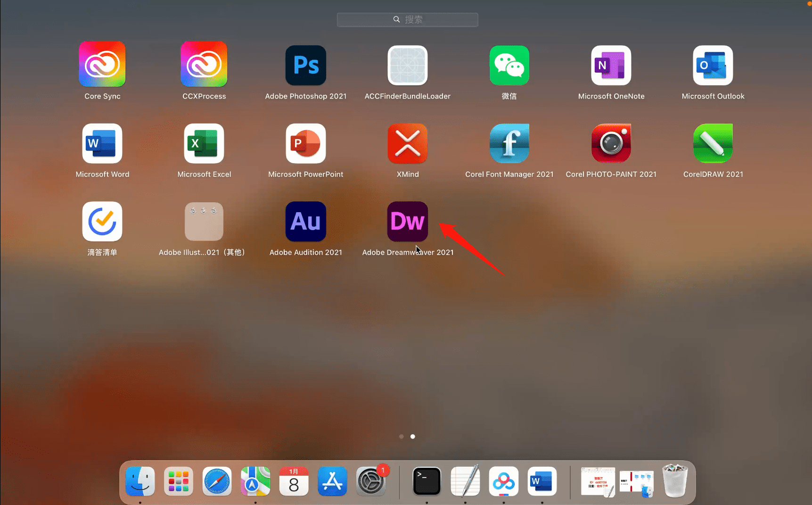Launch Adobe Audition 2021
The image size is (812, 505).
pos(306,222)
